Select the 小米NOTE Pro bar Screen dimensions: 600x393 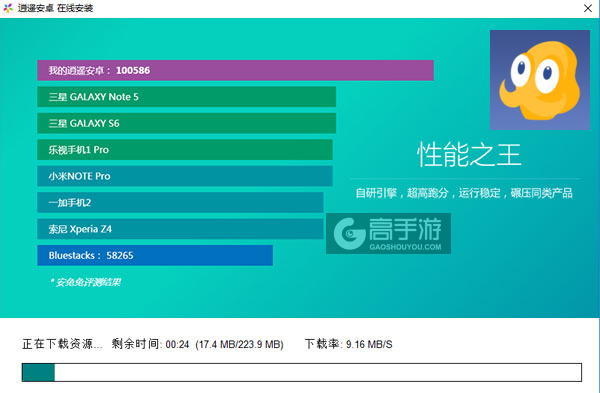(x=185, y=176)
